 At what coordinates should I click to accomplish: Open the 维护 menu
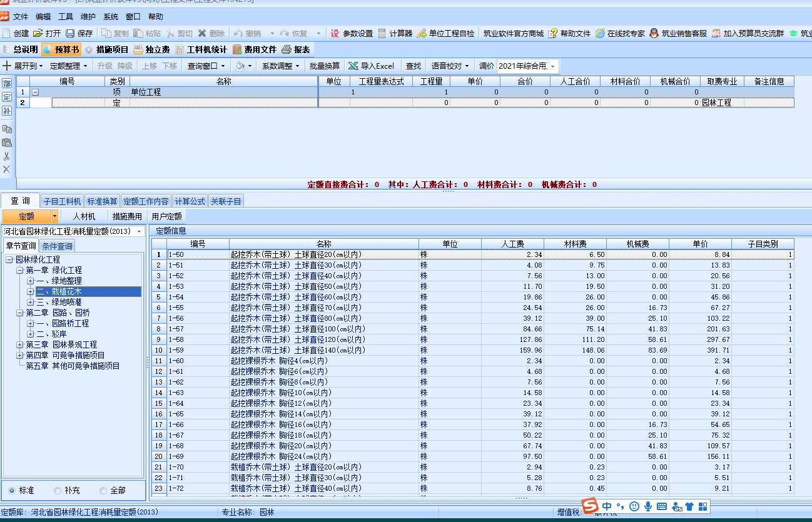88,17
